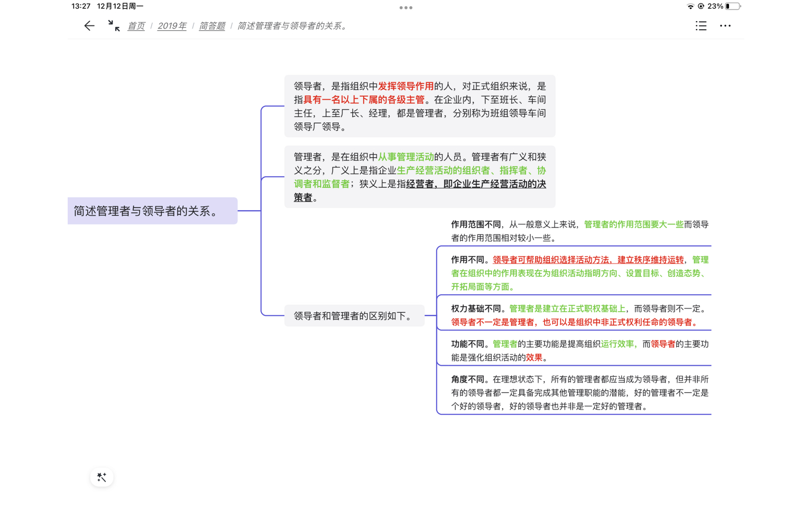Viewport: 812px width, 508px height.
Task: Go to 首页 breadcrumb link
Action: tap(136, 26)
